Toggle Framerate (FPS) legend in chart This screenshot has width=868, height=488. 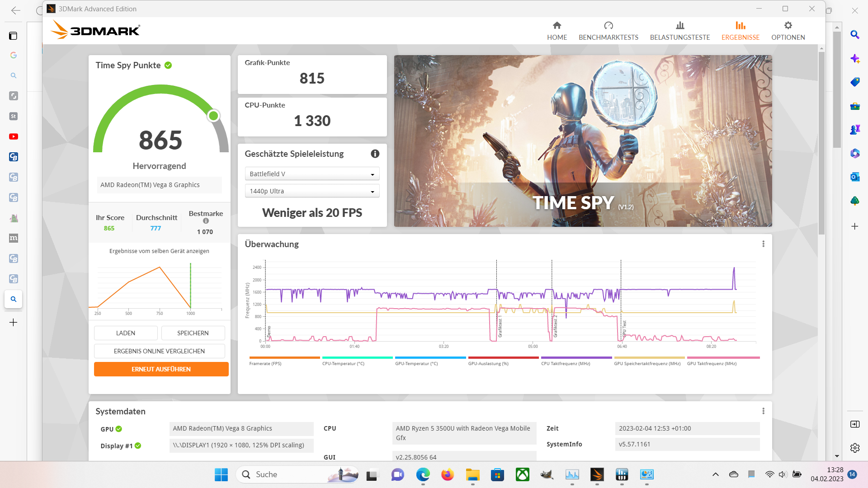[x=265, y=363]
